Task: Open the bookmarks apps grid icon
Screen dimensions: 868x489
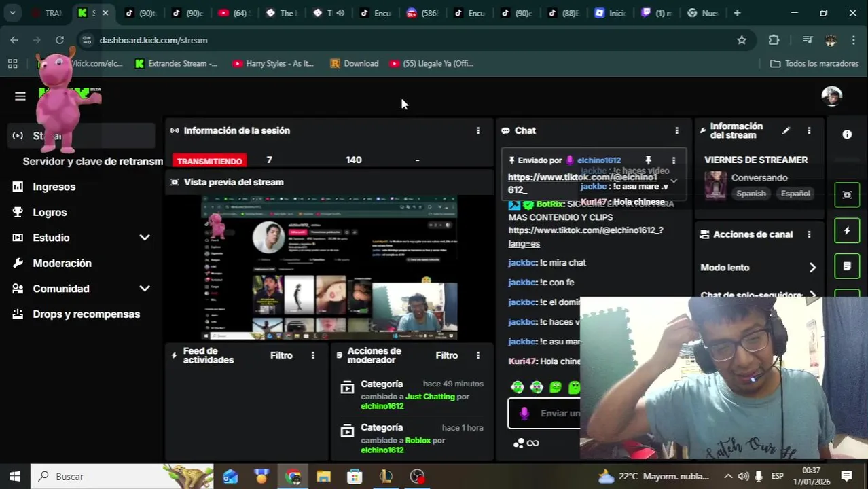Action: pos(12,63)
